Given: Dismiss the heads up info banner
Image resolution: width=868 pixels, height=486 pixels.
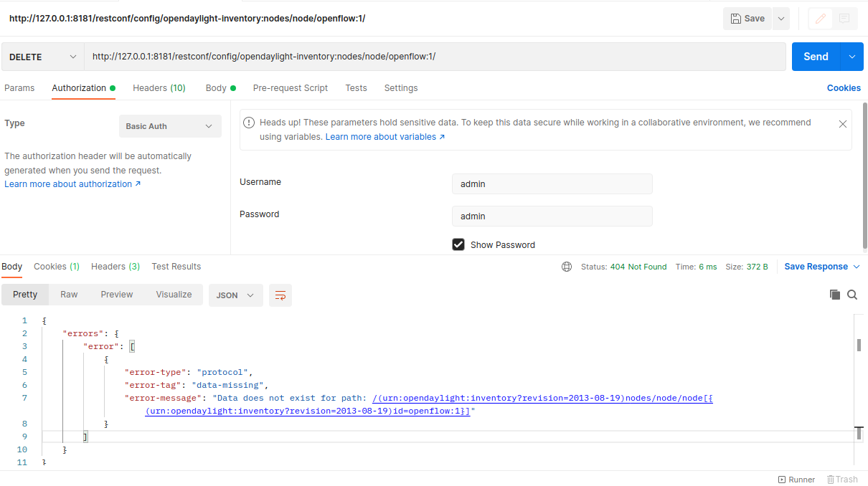Looking at the screenshot, I should (x=843, y=124).
